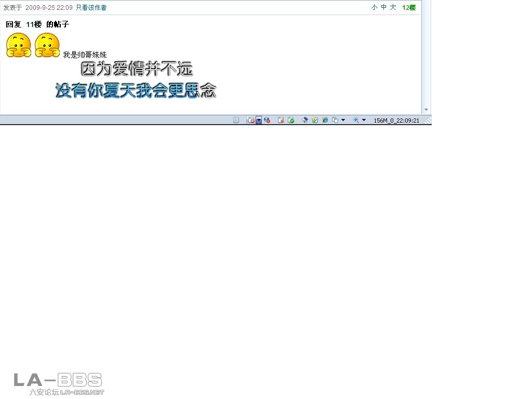Click the scrollbar down arrow
The width and height of the screenshot is (532, 399).
click(x=427, y=110)
